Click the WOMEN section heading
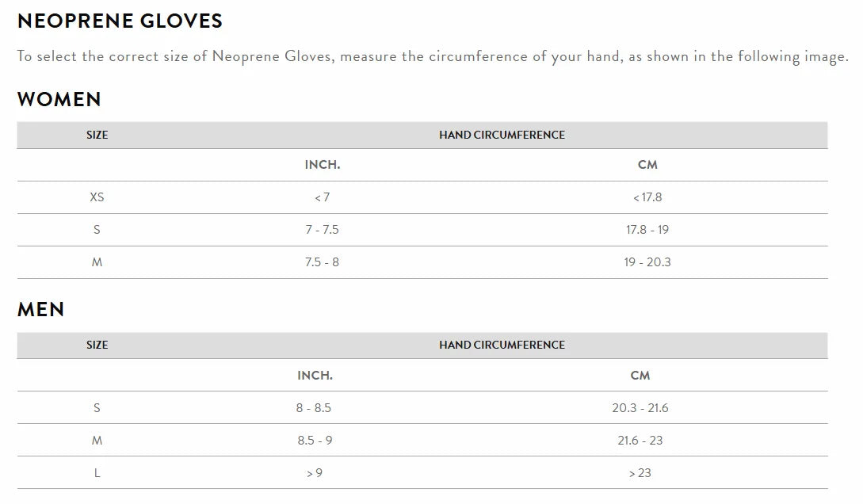 pyautogui.click(x=59, y=100)
